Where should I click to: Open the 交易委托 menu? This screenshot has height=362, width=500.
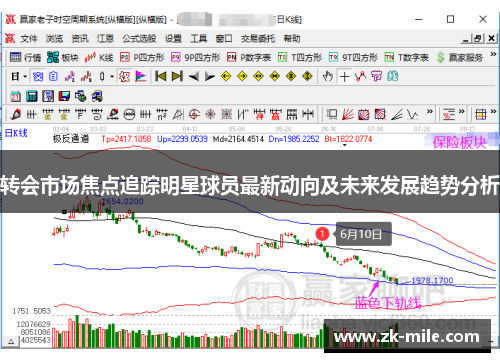pyautogui.click(x=258, y=39)
